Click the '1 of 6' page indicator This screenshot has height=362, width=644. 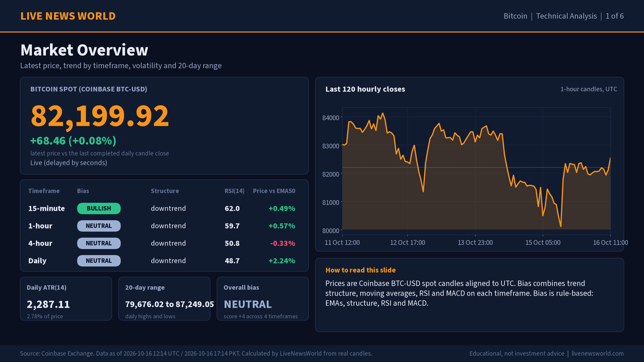point(614,16)
